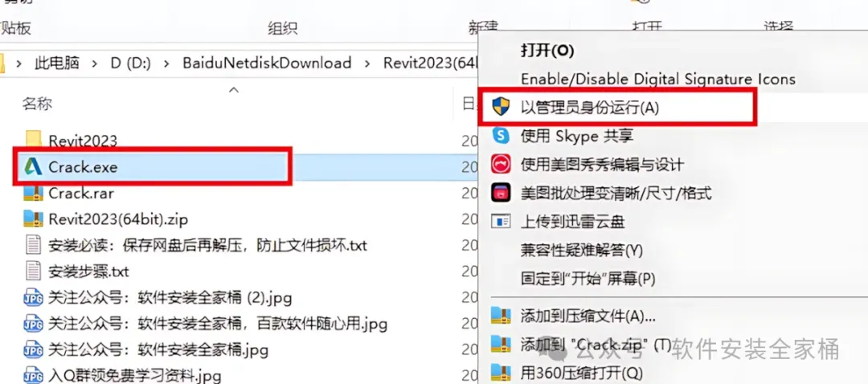Click the sort arrow above the 名称 column
The image size is (868, 384).
(x=234, y=89)
